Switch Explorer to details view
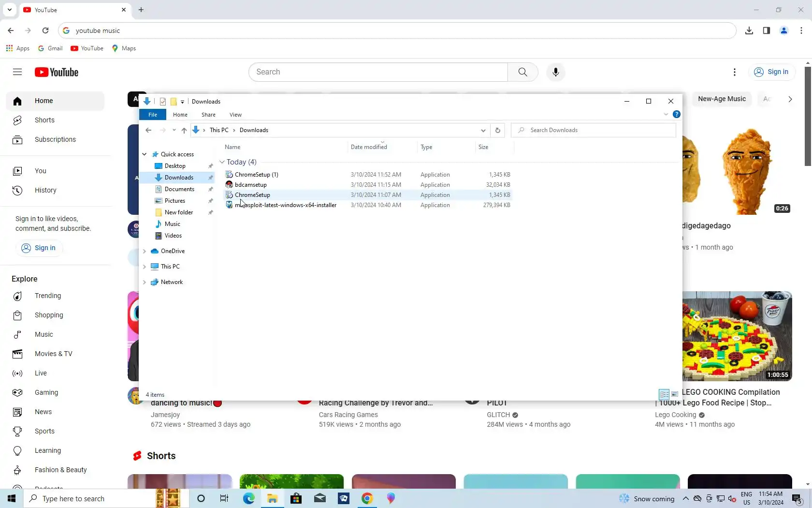Viewport: 812px width, 508px height. pos(665,394)
